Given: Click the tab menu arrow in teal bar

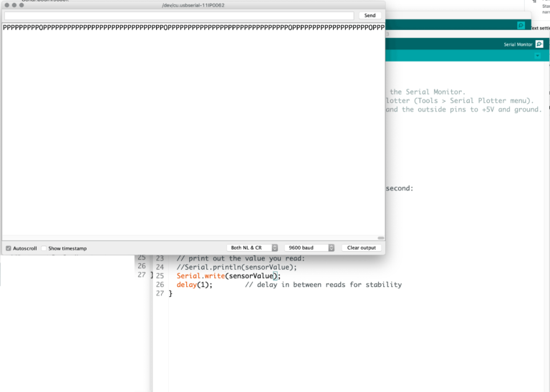Looking at the screenshot, I should tap(538, 56).
